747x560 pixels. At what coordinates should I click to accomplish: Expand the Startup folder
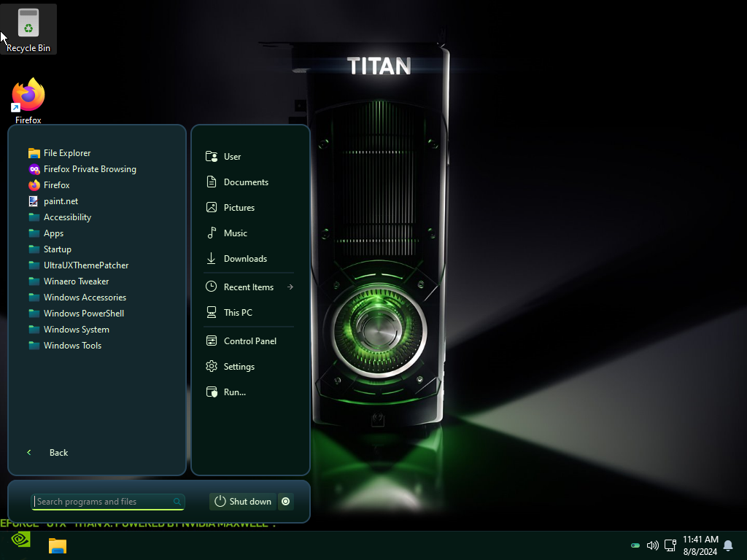pos(50,249)
